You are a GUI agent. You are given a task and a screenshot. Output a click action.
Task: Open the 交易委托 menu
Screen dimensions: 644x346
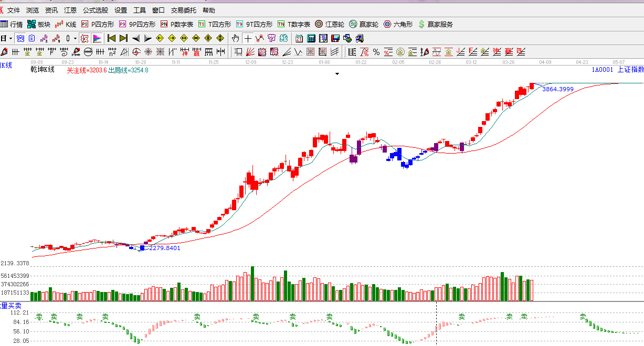coord(183,10)
